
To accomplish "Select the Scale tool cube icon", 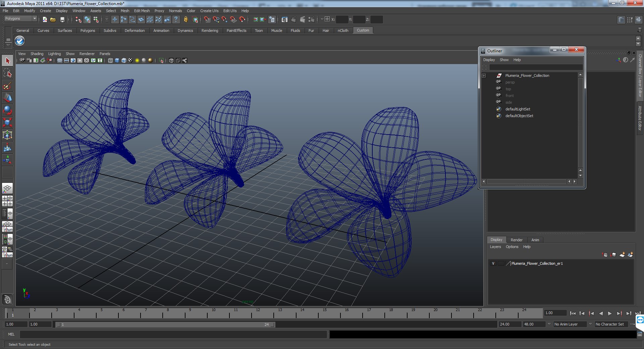I will click(7, 122).
